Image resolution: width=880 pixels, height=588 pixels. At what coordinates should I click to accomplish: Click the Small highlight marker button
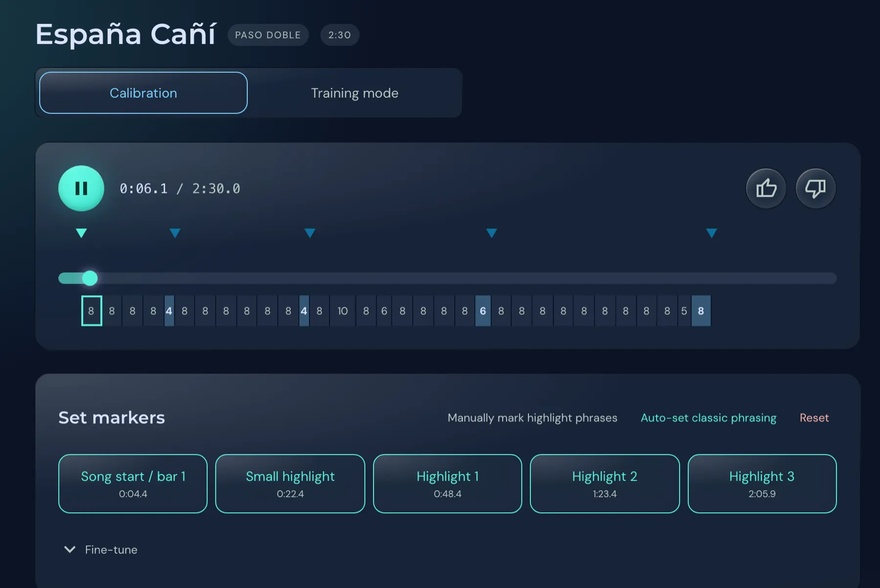[x=290, y=484]
